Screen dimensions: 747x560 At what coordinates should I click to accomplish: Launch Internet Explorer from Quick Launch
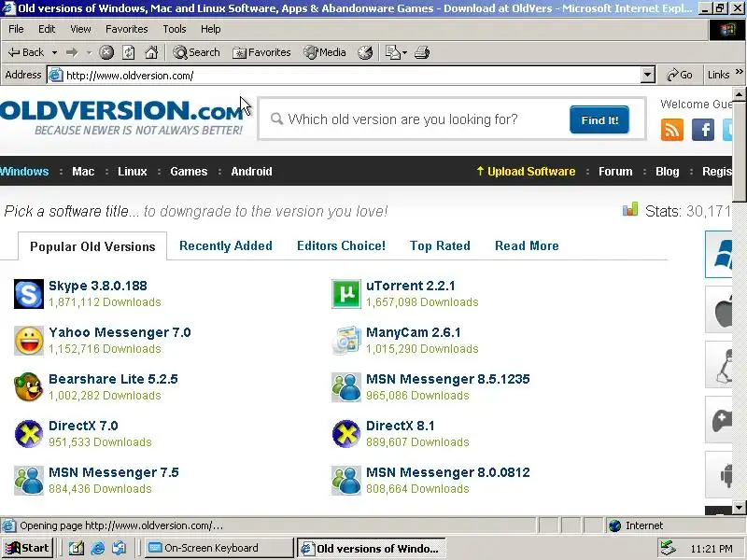click(98, 549)
